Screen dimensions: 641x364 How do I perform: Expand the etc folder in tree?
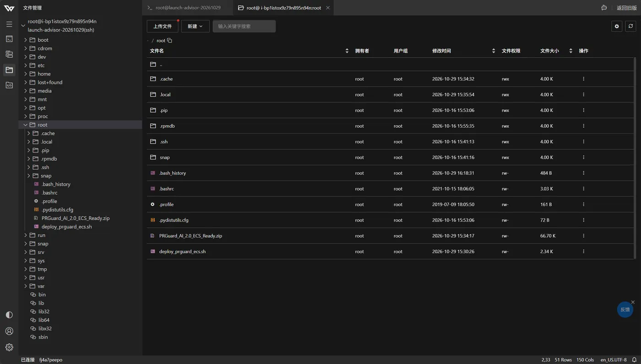(26, 65)
